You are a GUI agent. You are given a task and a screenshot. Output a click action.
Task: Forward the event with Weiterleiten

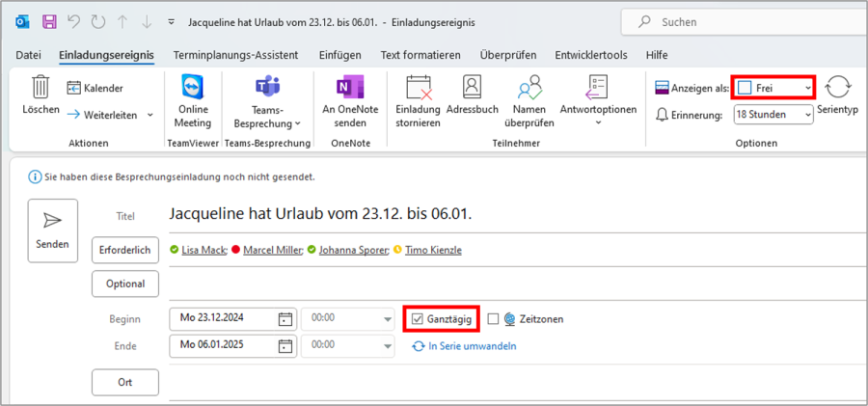point(103,115)
